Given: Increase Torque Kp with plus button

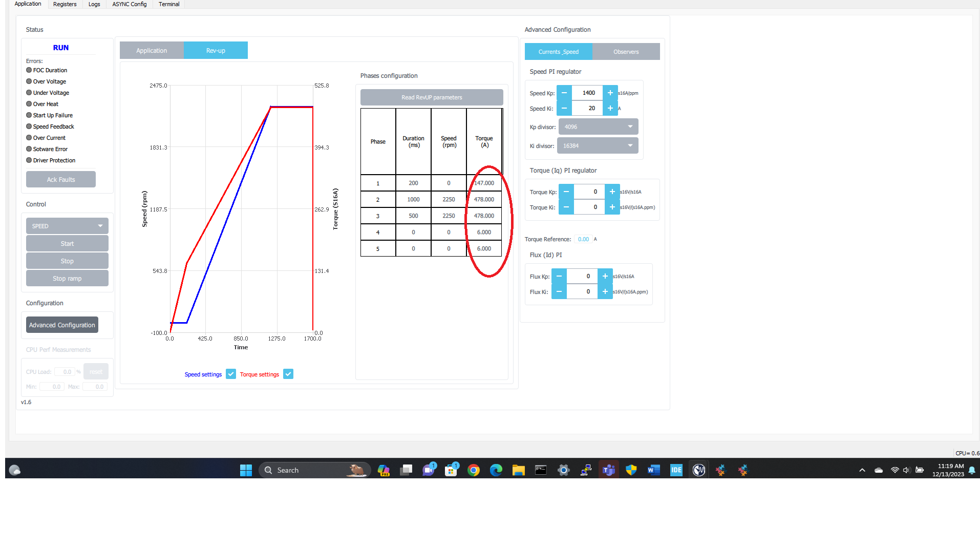Looking at the screenshot, I should coord(612,192).
